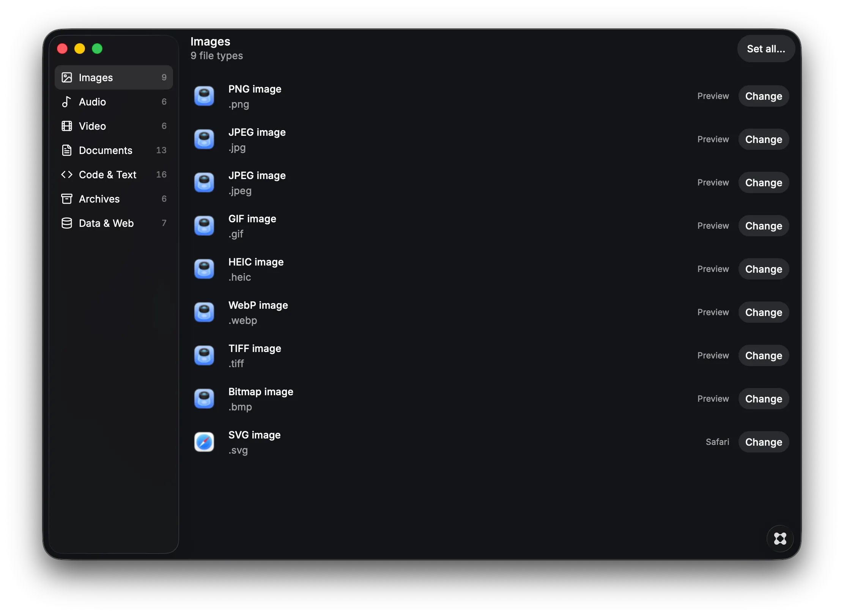Click the 'Safari' app name label
The image size is (844, 616).
click(717, 442)
